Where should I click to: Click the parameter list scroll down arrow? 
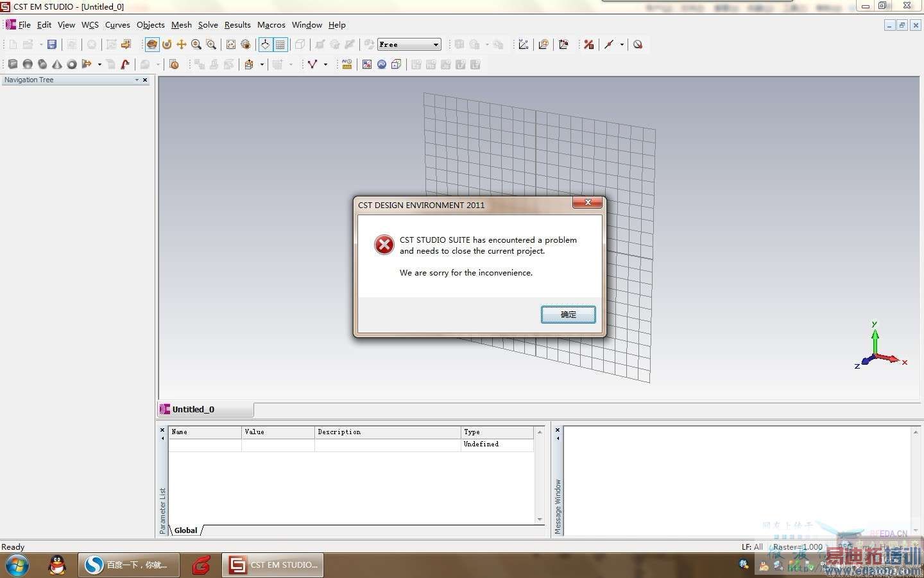(x=540, y=519)
